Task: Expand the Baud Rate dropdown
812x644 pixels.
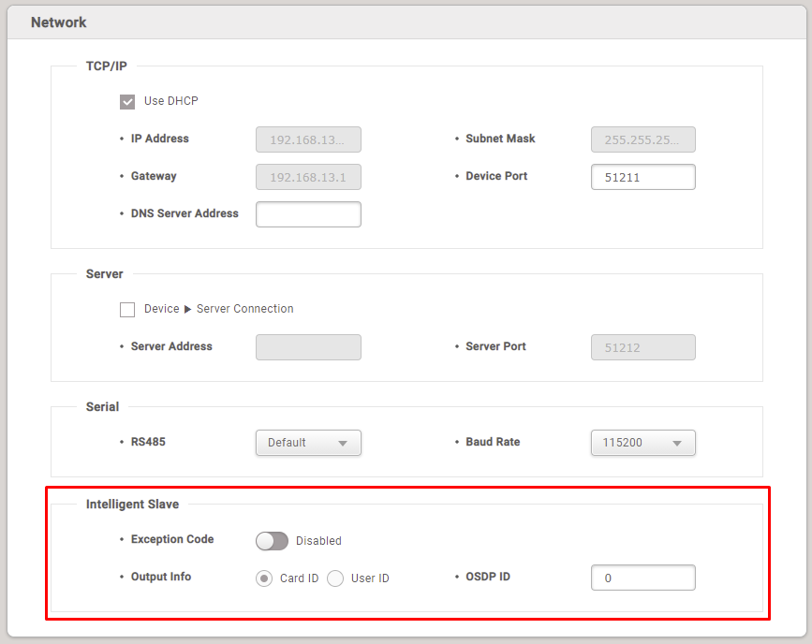Action: (x=642, y=443)
